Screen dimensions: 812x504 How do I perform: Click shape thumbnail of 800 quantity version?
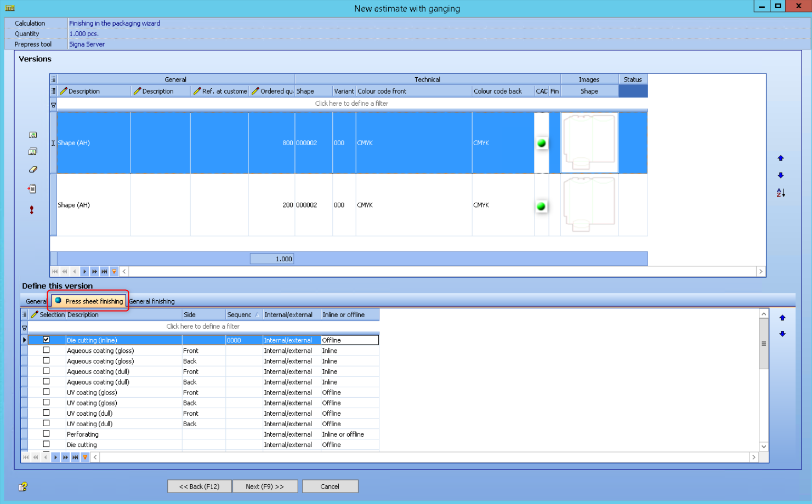(589, 143)
